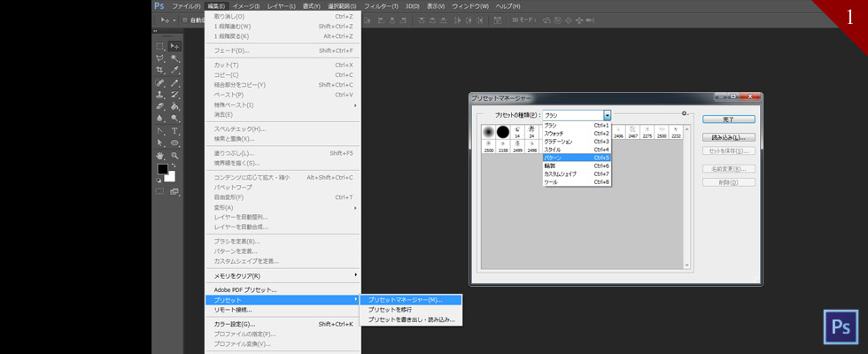The image size is (868, 354).
Task: Expand the メモリをクリア(R) submenu
Action: [283, 275]
